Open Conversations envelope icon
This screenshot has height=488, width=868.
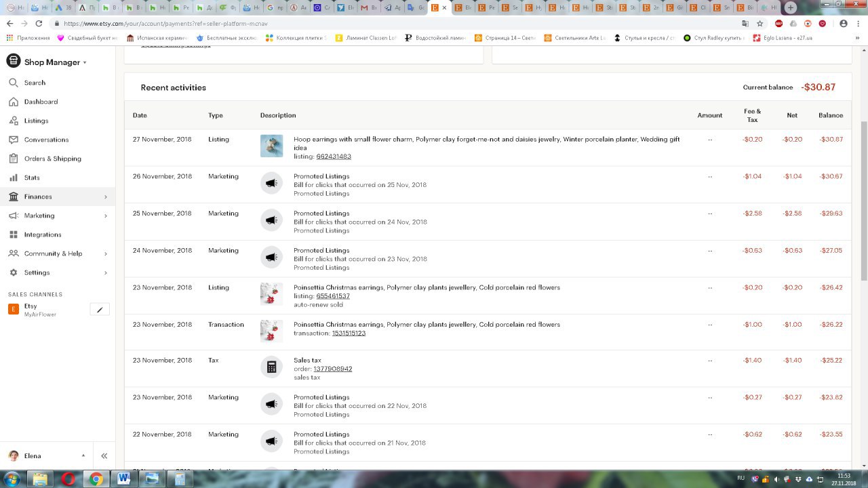coord(13,140)
